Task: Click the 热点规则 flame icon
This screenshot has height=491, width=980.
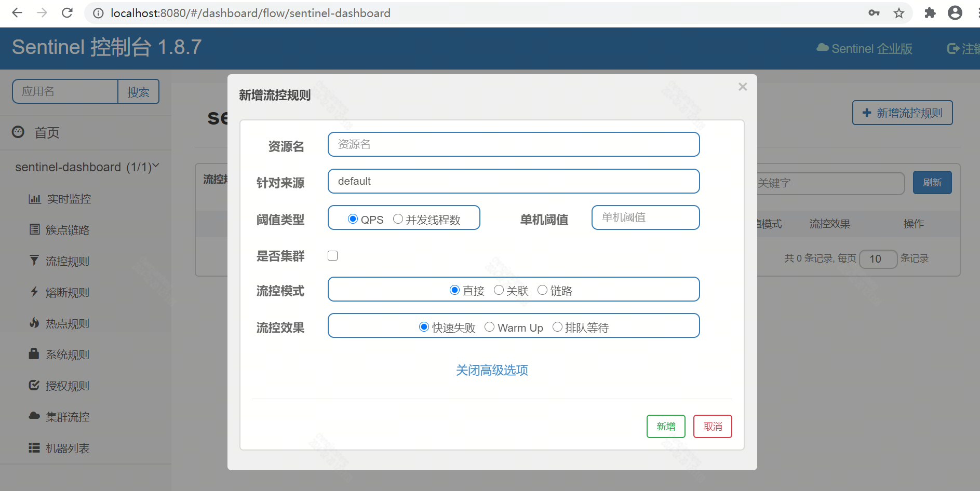Action: point(34,323)
